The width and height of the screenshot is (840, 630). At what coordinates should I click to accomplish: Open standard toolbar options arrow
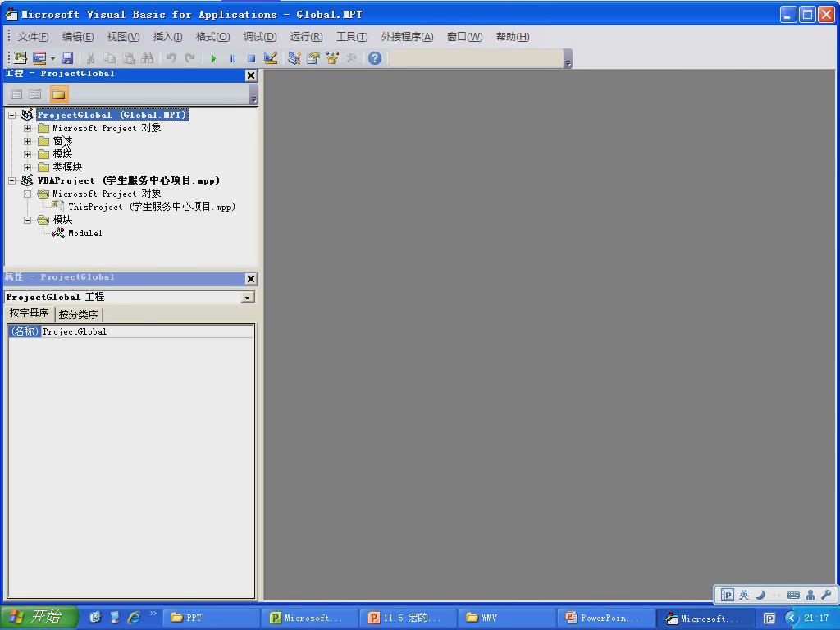click(568, 59)
